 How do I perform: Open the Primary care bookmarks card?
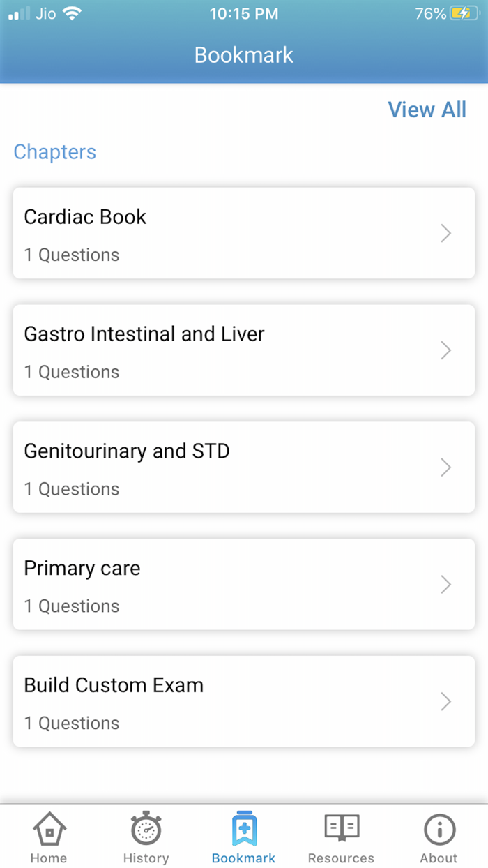tap(244, 585)
